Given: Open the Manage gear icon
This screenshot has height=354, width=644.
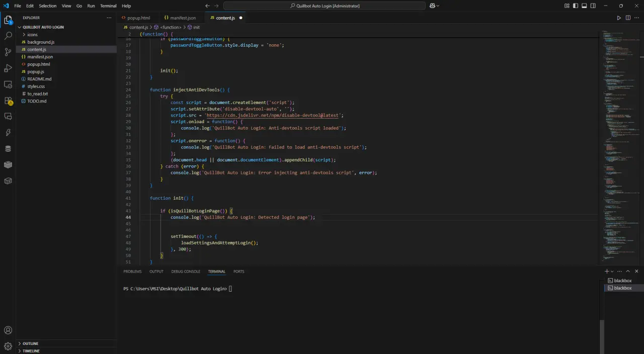Looking at the screenshot, I should [x=8, y=346].
